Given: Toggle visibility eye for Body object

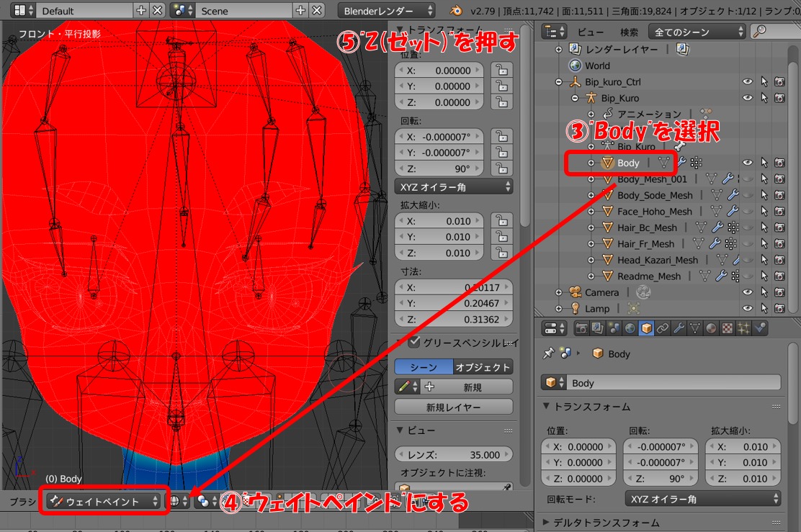Looking at the screenshot, I should (x=748, y=163).
